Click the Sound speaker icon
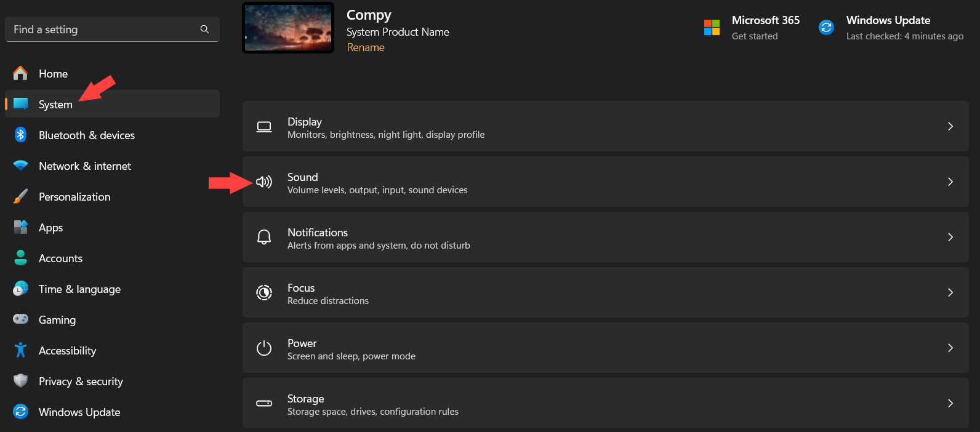This screenshot has width=980, height=432. point(264,182)
